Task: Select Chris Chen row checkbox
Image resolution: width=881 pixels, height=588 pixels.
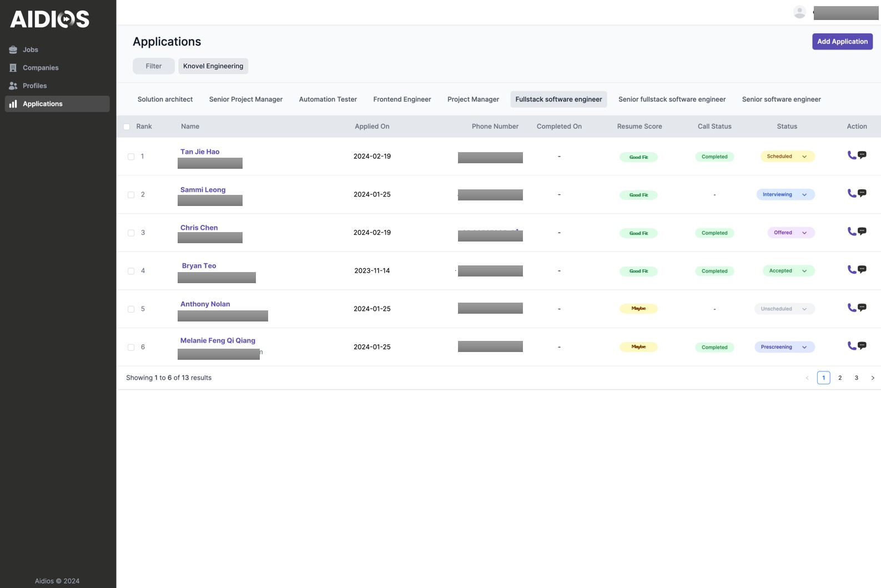Action: [131, 233]
